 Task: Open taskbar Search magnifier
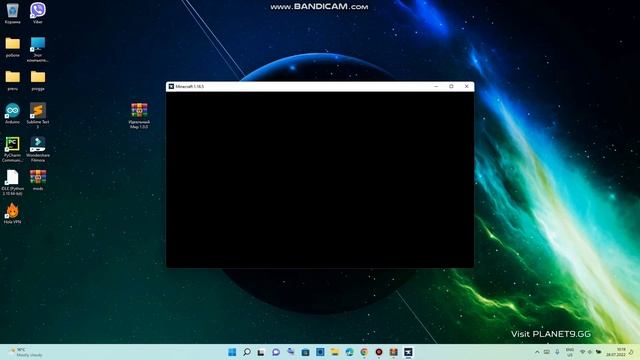247,352
